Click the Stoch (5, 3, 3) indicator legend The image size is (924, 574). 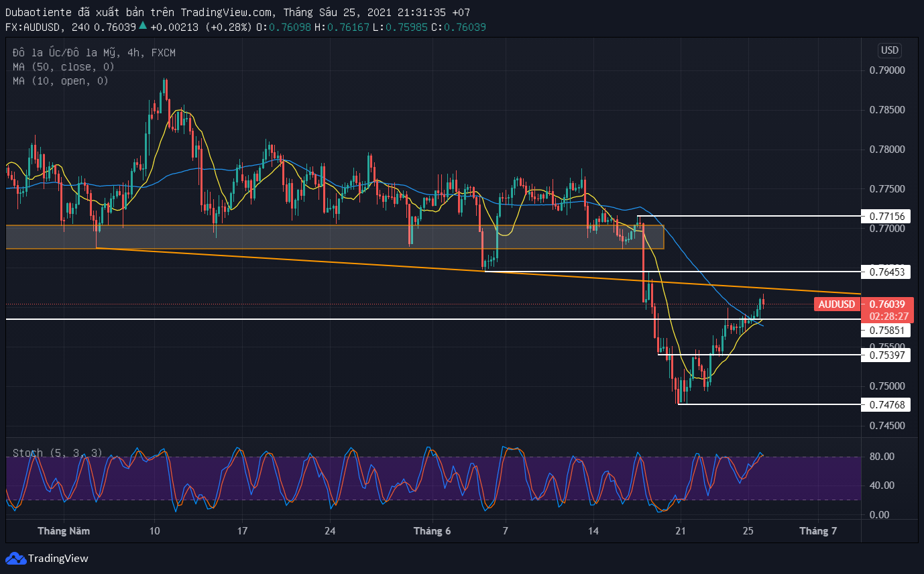pyautogui.click(x=58, y=453)
